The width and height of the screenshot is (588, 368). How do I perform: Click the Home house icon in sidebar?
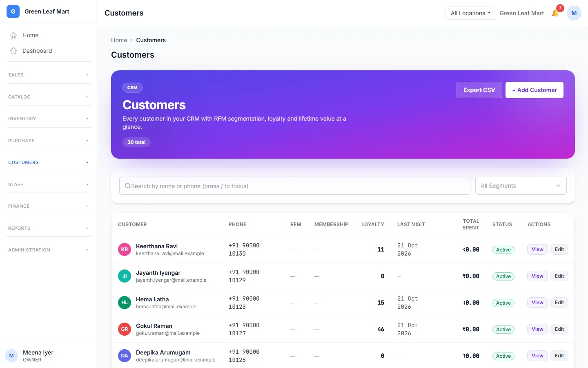point(13,35)
